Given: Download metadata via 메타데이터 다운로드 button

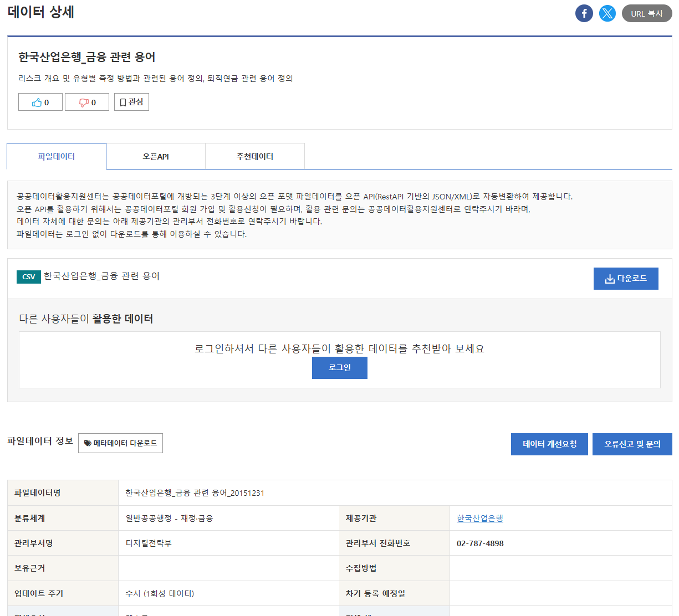Looking at the screenshot, I should click(120, 443).
